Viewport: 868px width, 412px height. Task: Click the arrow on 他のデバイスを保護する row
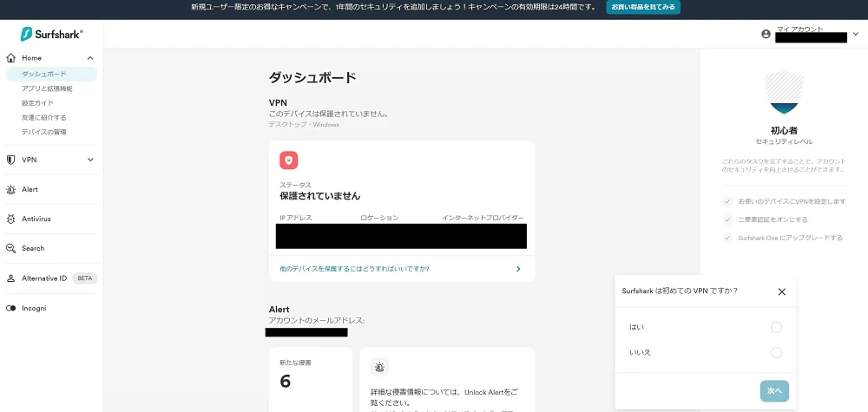pos(518,269)
